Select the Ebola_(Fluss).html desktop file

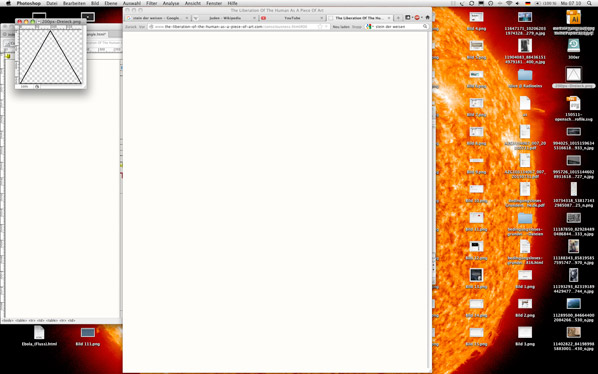point(39,335)
